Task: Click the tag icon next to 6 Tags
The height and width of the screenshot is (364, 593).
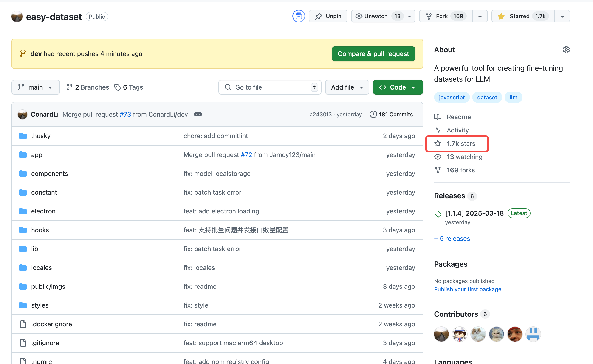Action: click(x=118, y=87)
